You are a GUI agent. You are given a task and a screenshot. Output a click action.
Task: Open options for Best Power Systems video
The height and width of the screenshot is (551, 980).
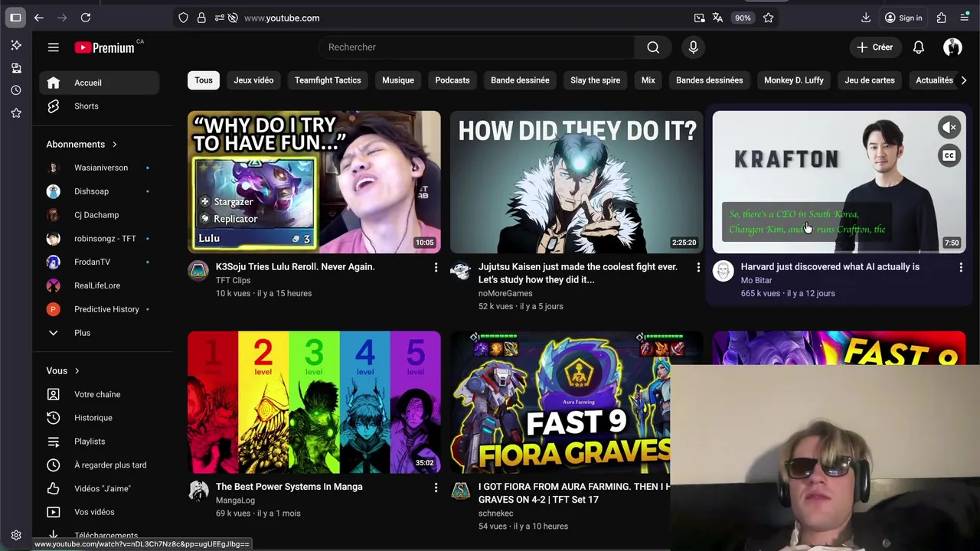[x=436, y=487]
